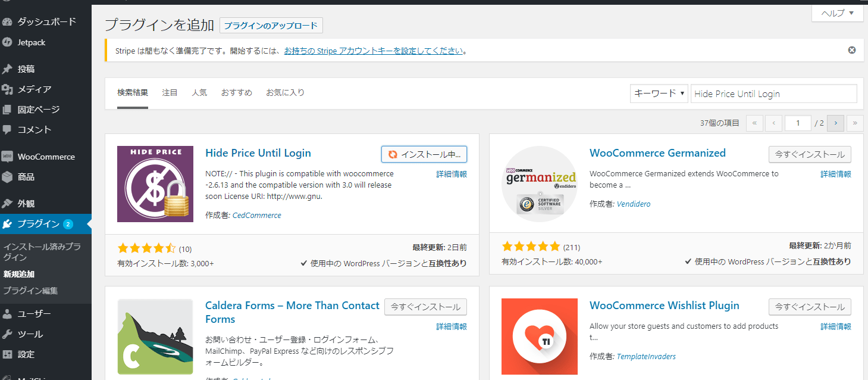Click the plugin update count badge showing 2
This screenshot has height=380, width=868.
coord(68,224)
